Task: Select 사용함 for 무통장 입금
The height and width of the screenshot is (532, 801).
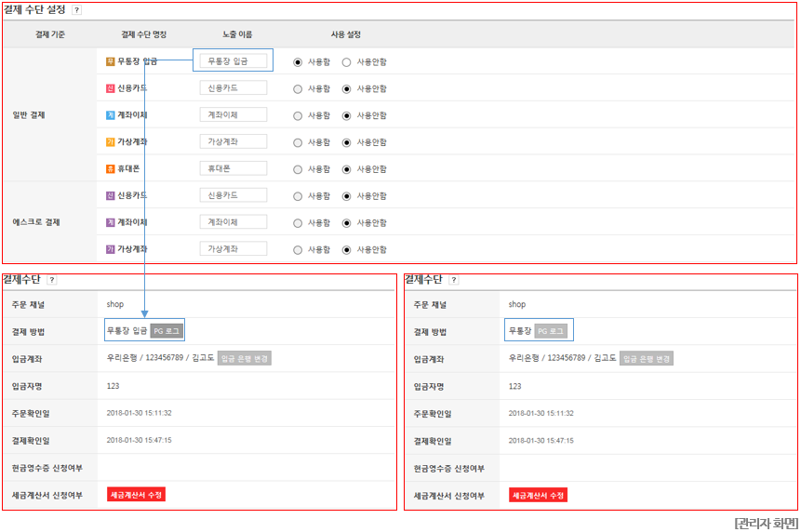Action: click(x=298, y=62)
